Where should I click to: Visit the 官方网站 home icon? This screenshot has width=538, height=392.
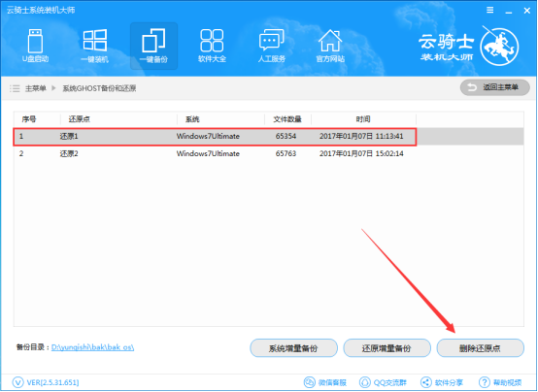330,46
